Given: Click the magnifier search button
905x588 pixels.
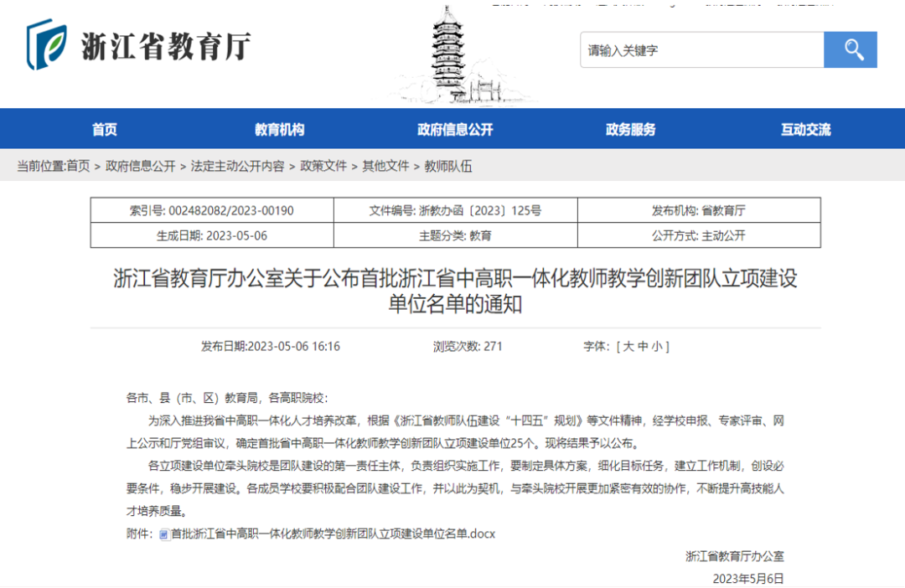Looking at the screenshot, I should (x=851, y=49).
